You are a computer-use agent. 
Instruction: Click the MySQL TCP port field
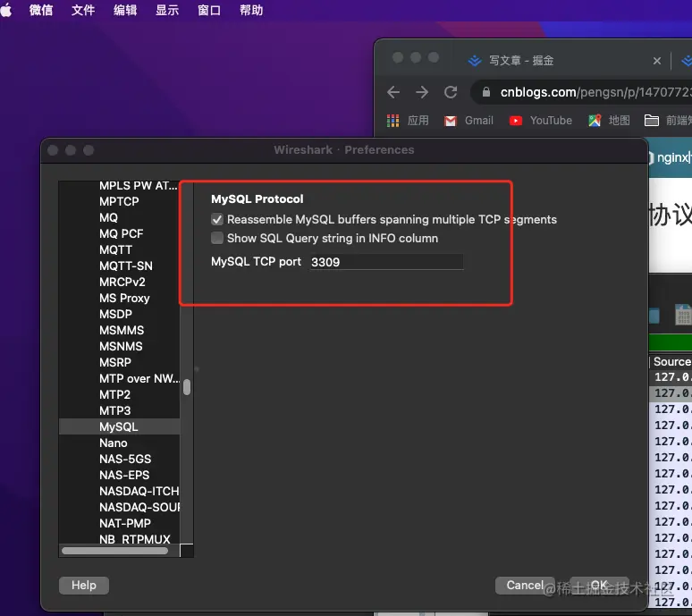[386, 262]
